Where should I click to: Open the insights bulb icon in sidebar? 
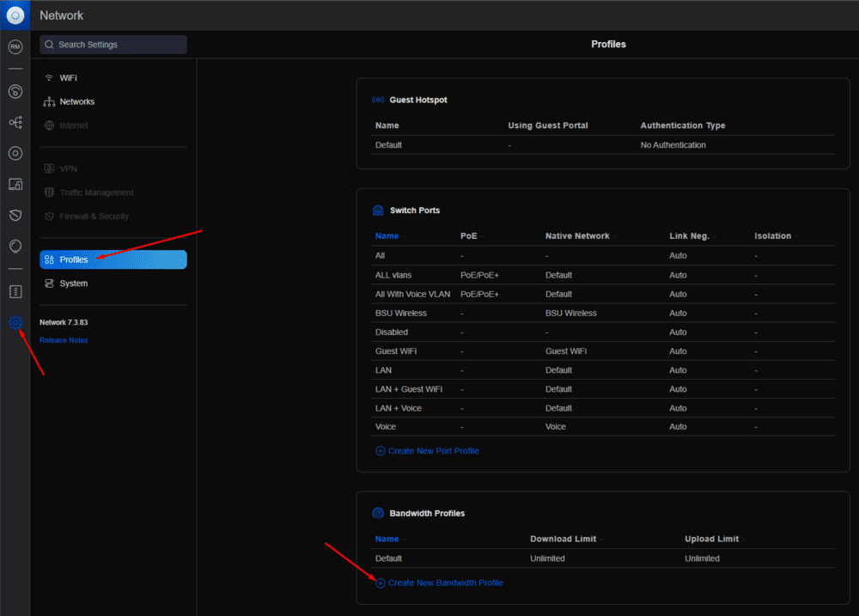tap(15, 246)
